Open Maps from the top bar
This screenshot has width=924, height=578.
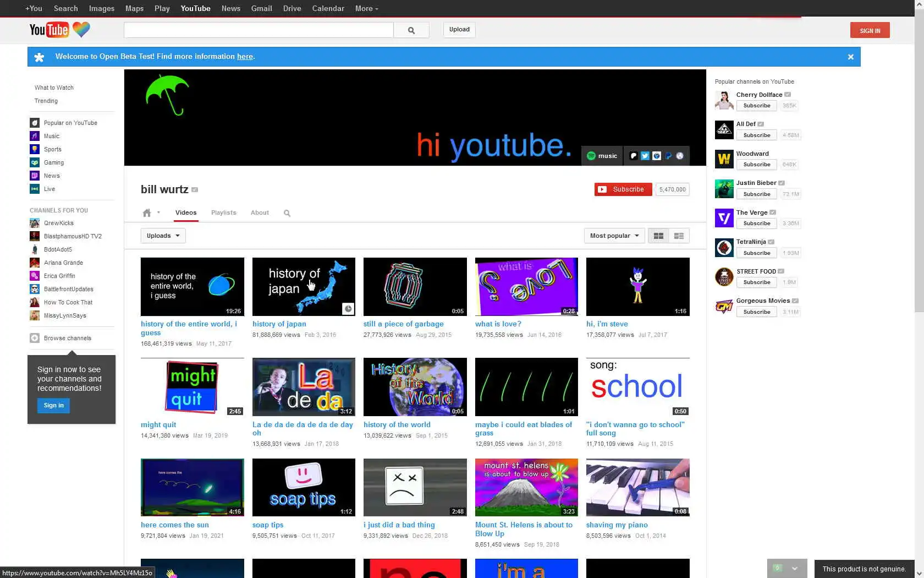click(x=134, y=8)
